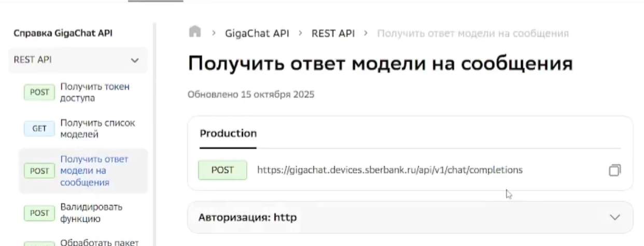Screen dimensions: 644x246
Task: Go to REST API breadcrumb link
Action: pos(333,33)
